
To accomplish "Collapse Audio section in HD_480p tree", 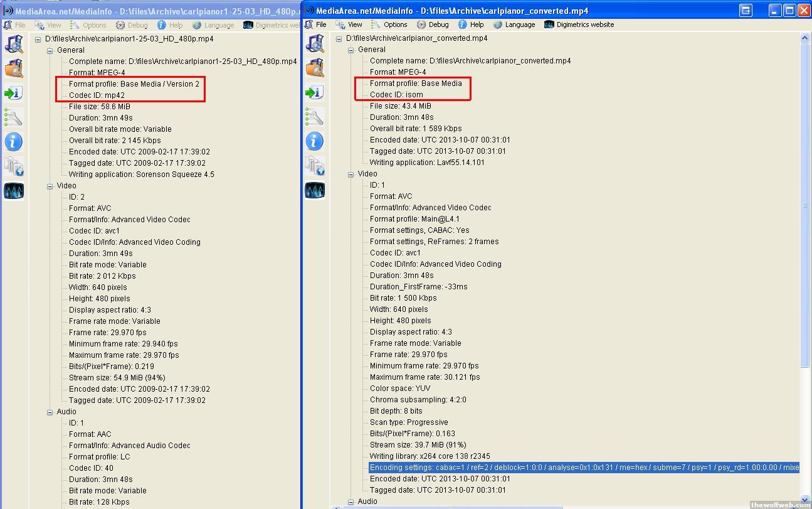I will point(50,412).
